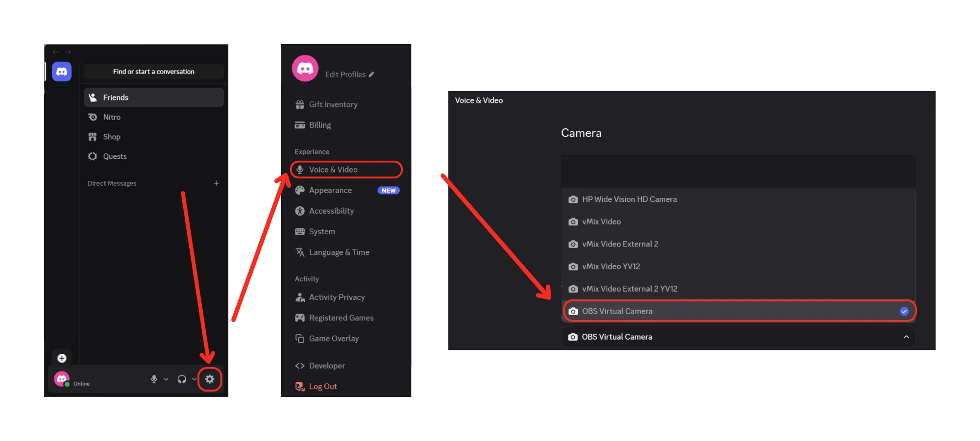Open Billing settings

click(346, 125)
